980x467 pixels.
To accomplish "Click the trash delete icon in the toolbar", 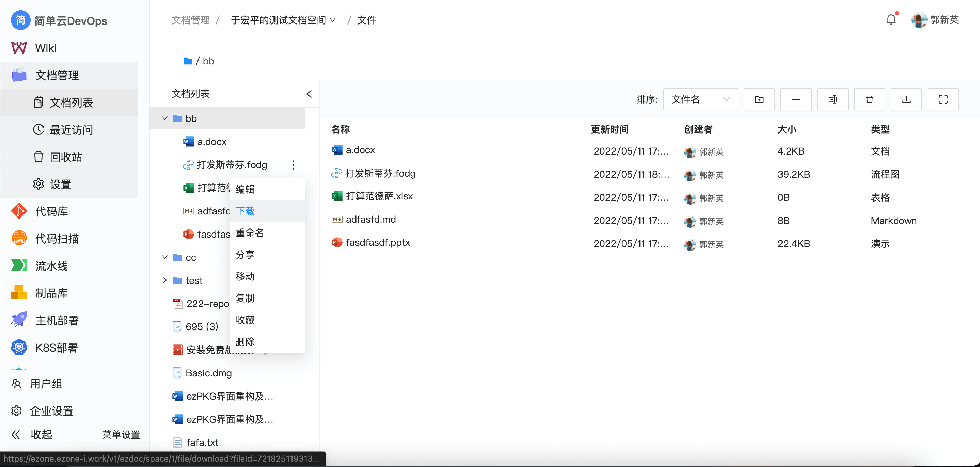I will (x=869, y=99).
